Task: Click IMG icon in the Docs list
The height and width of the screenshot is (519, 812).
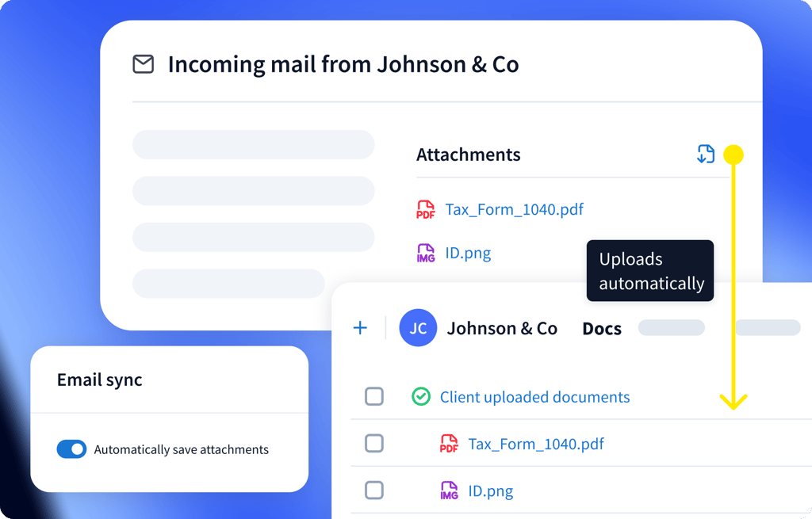Action: pyautogui.click(x=449, y=491)
